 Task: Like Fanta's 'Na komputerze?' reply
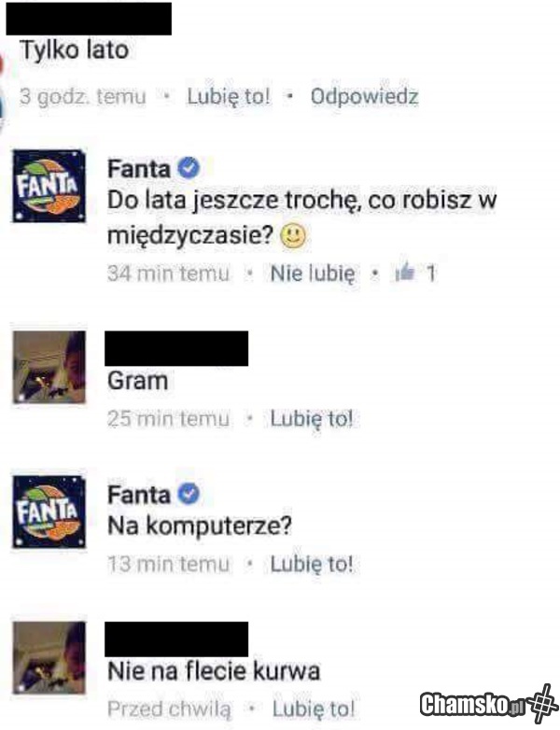(312, 564)
